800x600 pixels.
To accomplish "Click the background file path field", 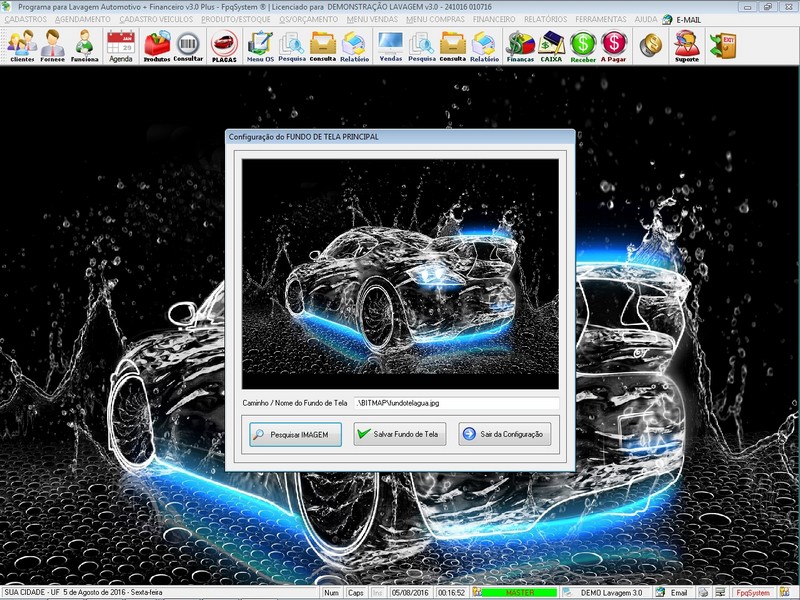I will pyautogui.click(x=457, y=403).
